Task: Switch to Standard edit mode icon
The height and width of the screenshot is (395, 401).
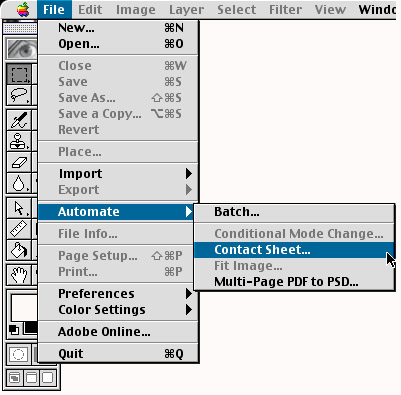Action: tap(18, 354)
